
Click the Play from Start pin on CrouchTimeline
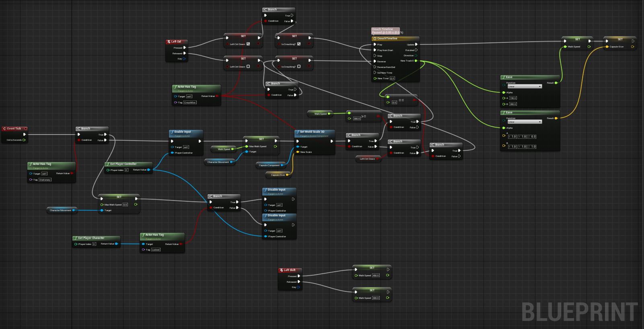point(375,50)
